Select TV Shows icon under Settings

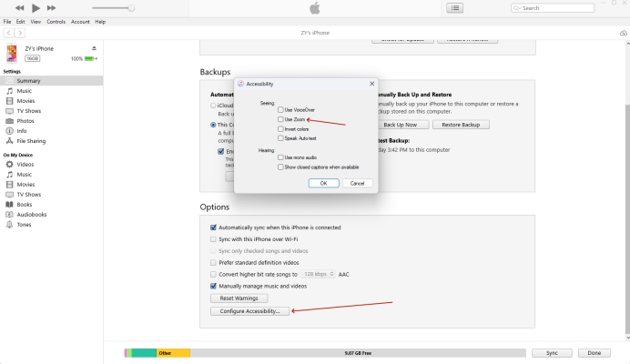point(10,111)
